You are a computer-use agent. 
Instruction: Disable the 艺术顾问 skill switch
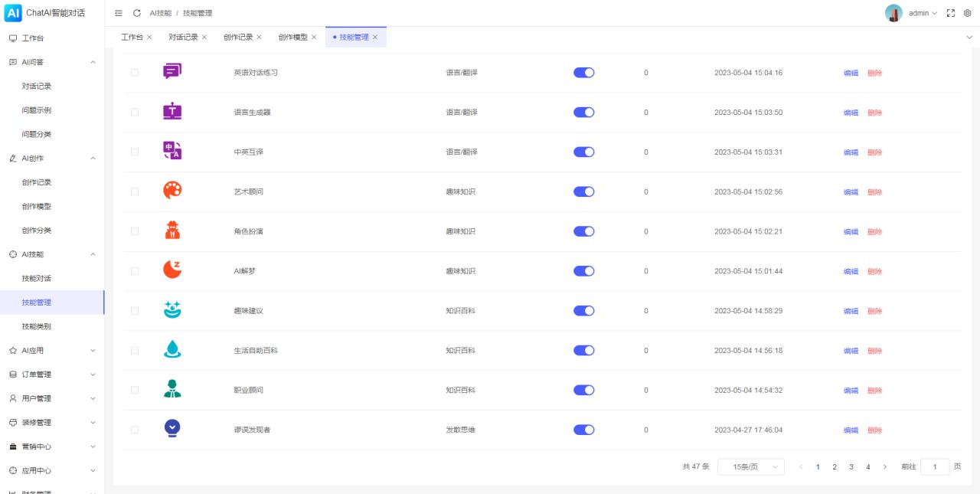584,191
